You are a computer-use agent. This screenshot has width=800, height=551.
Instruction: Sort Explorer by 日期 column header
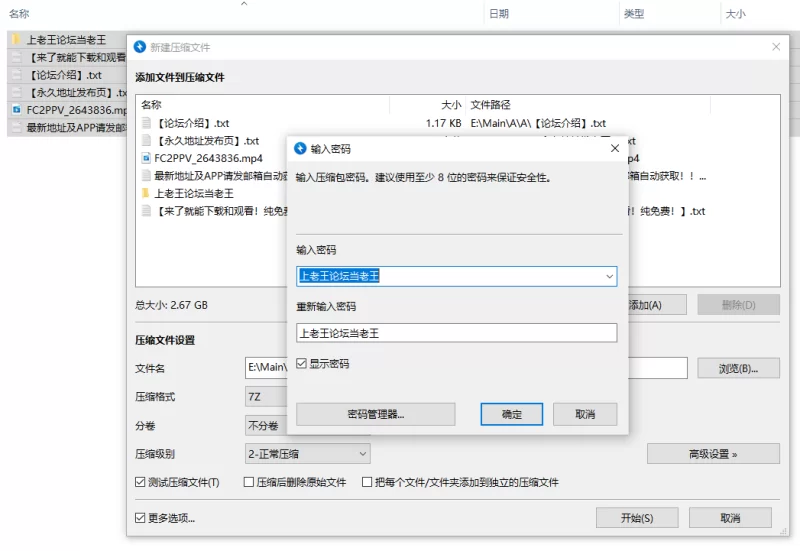click(x=499, y=14)
